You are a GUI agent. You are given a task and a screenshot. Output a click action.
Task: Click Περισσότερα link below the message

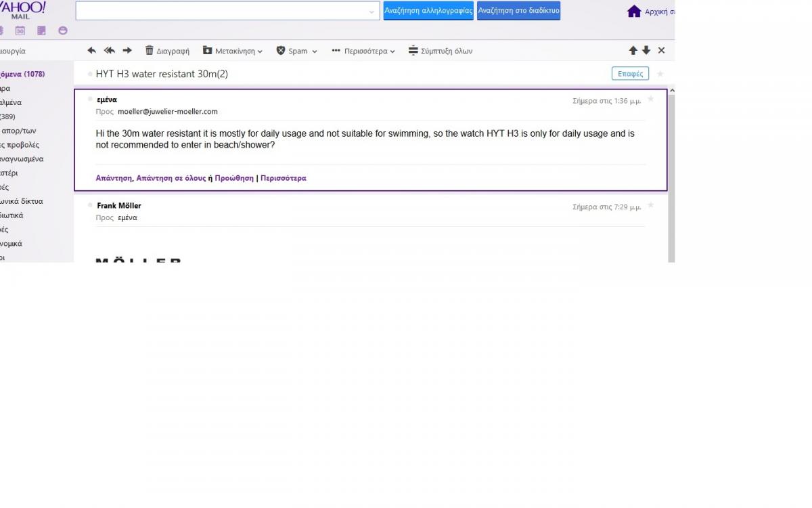coord(284,178)
